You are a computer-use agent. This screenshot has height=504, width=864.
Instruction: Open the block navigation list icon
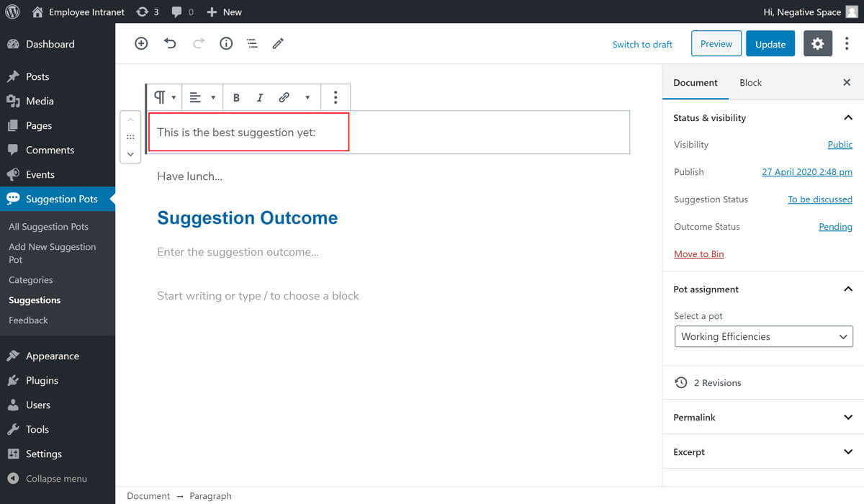pyautogui.click(x=252, y=44)
